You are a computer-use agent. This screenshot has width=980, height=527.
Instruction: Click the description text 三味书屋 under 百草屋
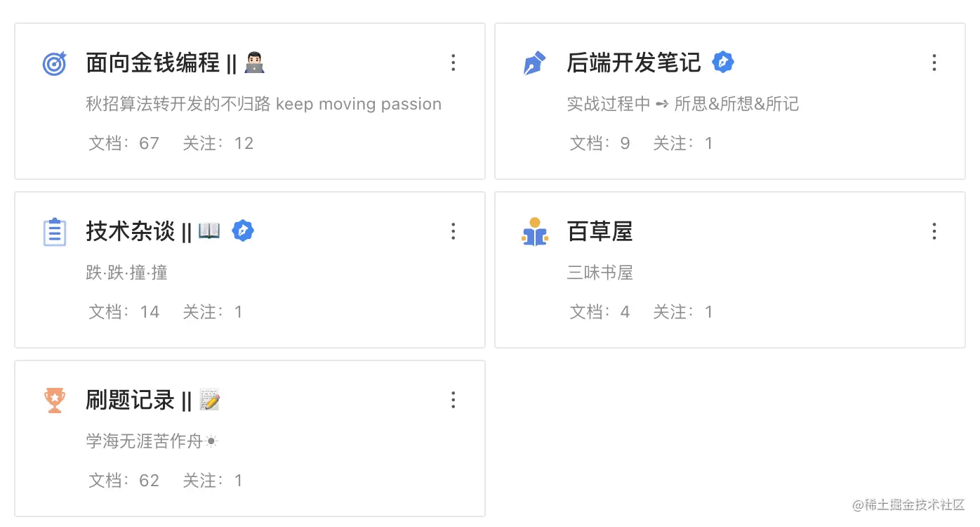click(600, 273)
